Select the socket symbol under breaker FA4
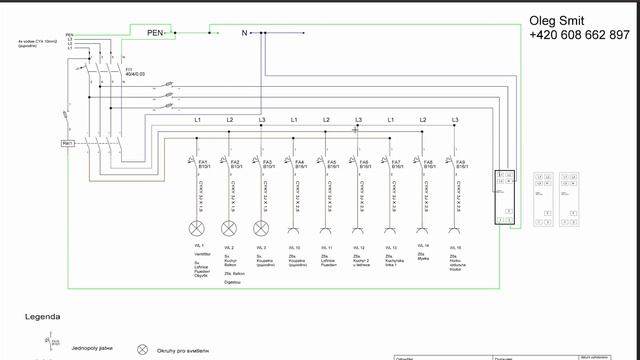The width and height of the screenshot is (640, 360). pyautogui.click(x=293, y=231)
